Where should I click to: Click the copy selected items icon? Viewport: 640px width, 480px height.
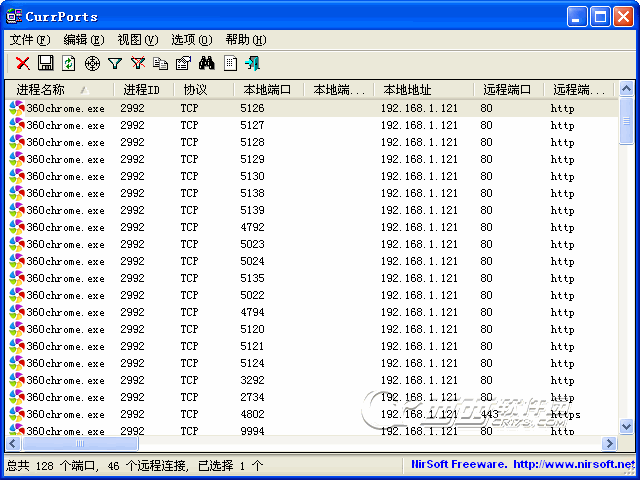pos(161,63)
